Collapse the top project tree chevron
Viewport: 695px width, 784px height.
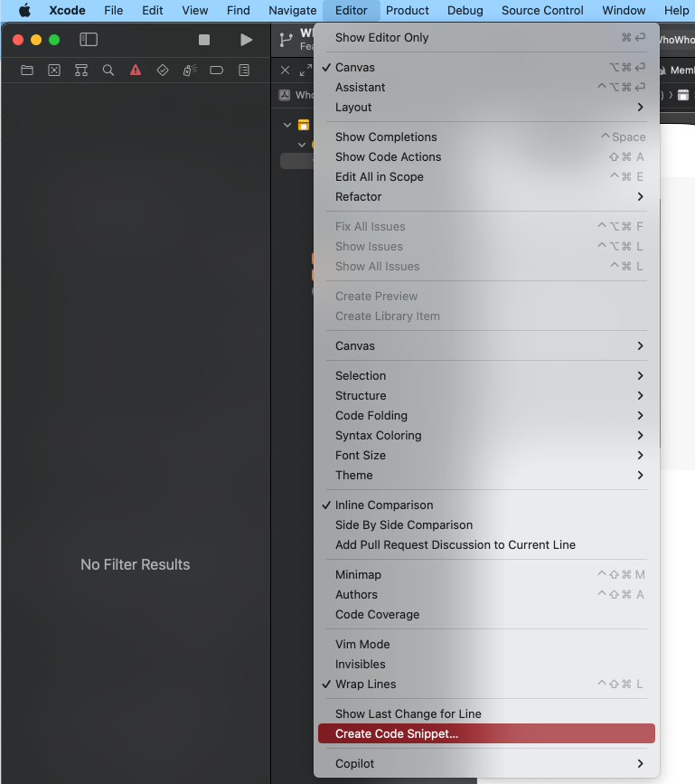(287, 125)
